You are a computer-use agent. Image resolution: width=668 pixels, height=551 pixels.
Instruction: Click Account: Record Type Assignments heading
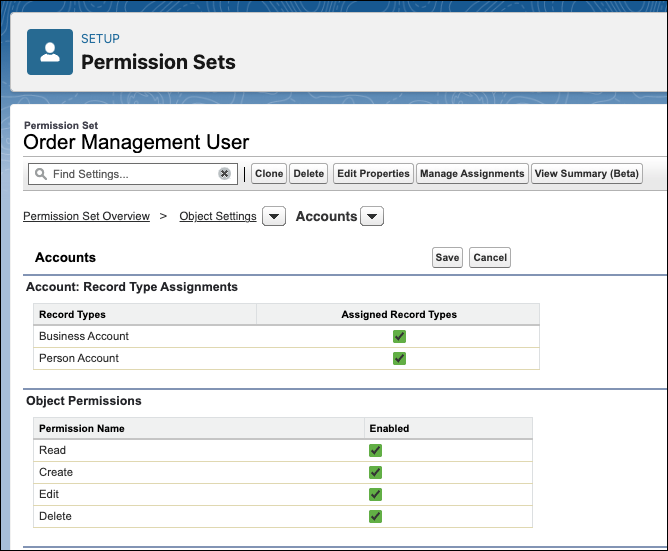pos(132,287)
